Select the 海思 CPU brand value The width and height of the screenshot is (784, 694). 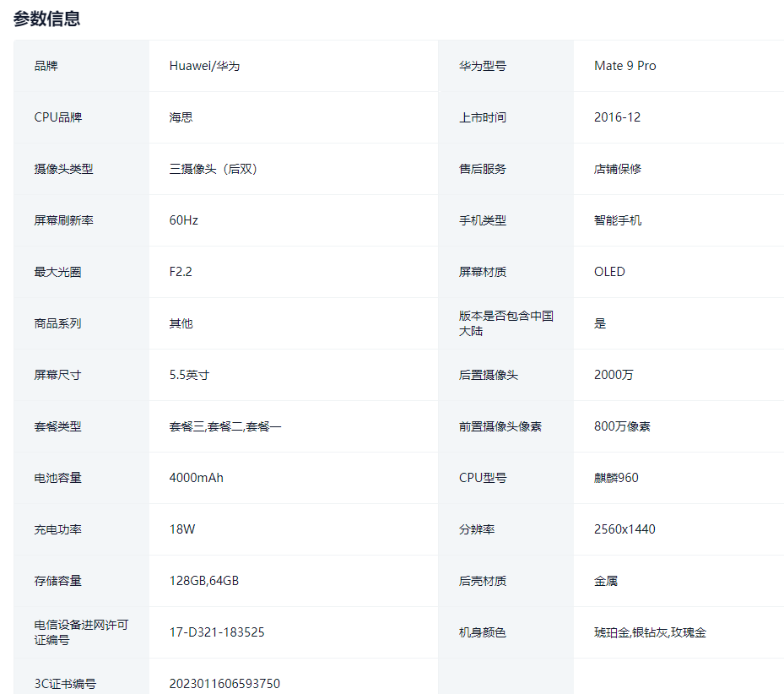pos(181,117)
